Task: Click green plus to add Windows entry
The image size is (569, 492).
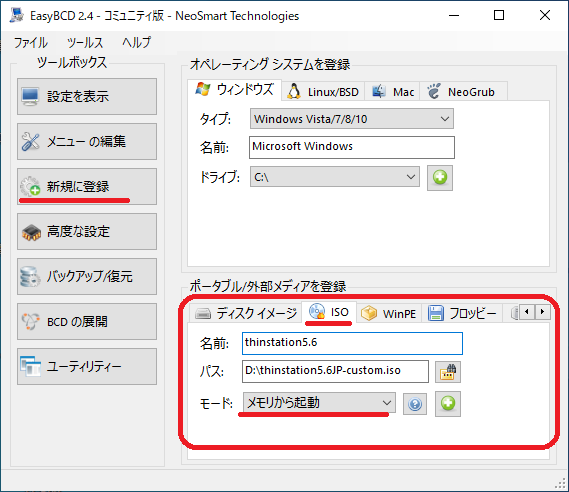Action: click(440, 178)
